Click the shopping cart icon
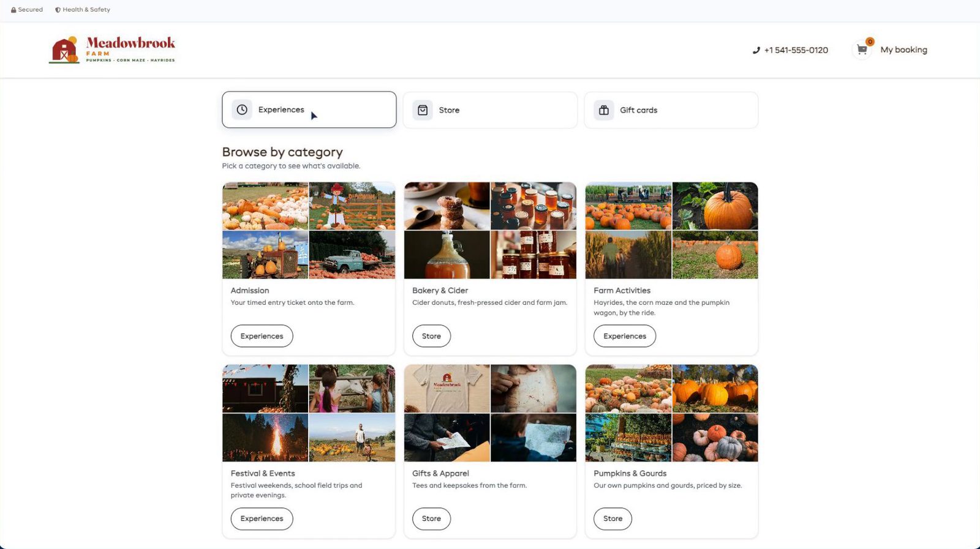 click(x=862, y=50)
